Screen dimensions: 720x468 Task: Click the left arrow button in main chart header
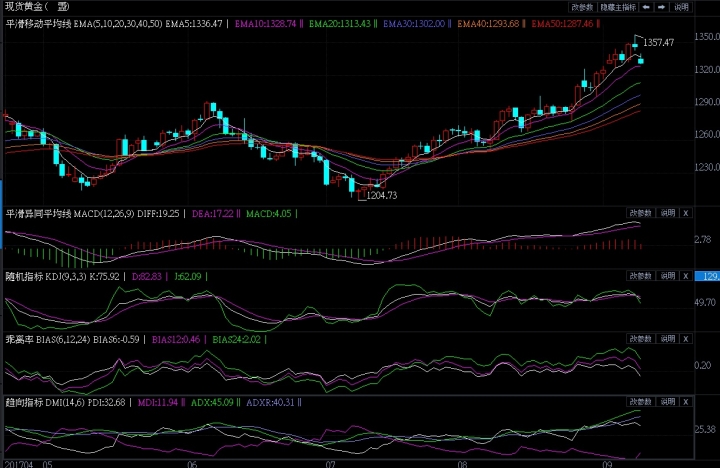(647, 7)
